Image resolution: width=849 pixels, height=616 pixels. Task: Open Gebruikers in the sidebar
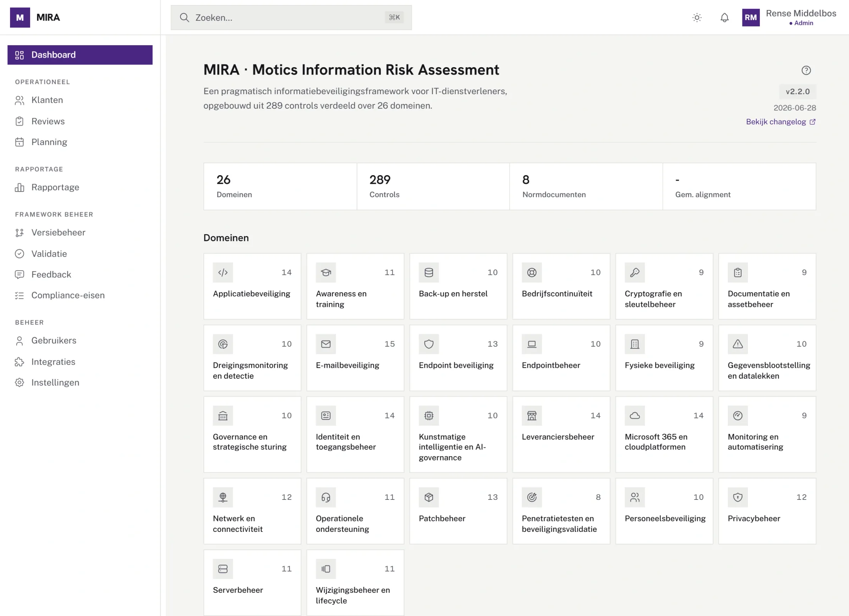coord(80,341)
